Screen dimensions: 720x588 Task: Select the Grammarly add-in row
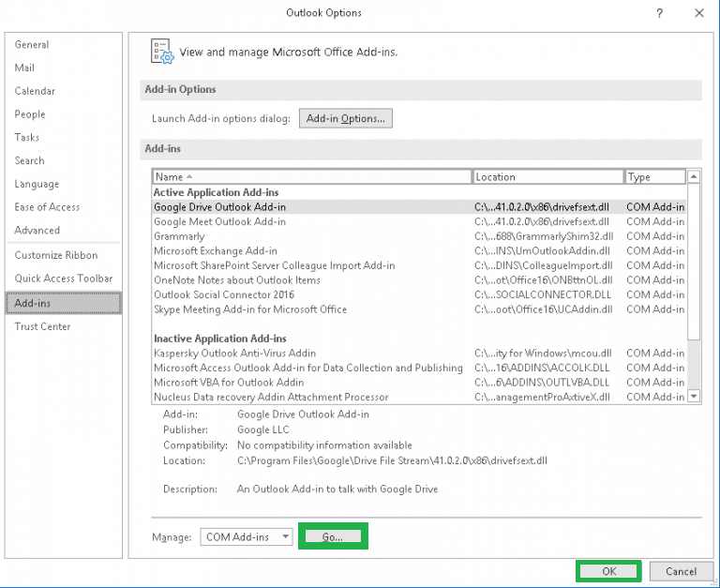tap(419, 236)
